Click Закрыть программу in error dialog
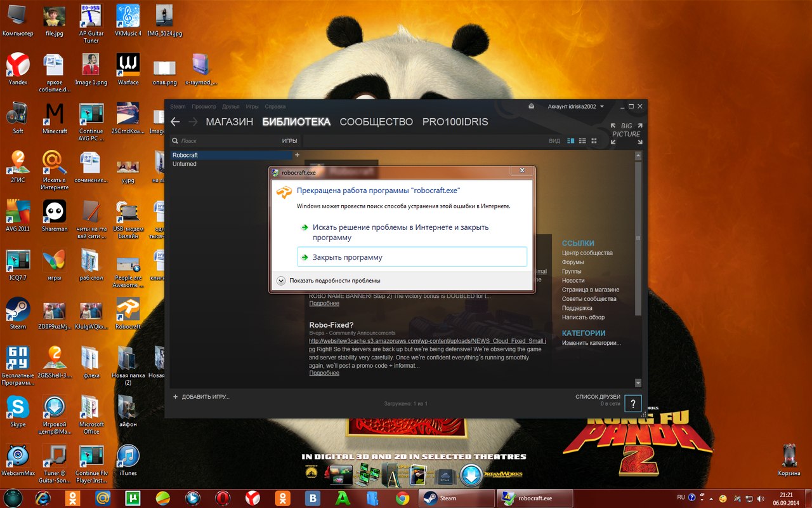Screen dimensions: 812x508 click(x=412, y=257)
